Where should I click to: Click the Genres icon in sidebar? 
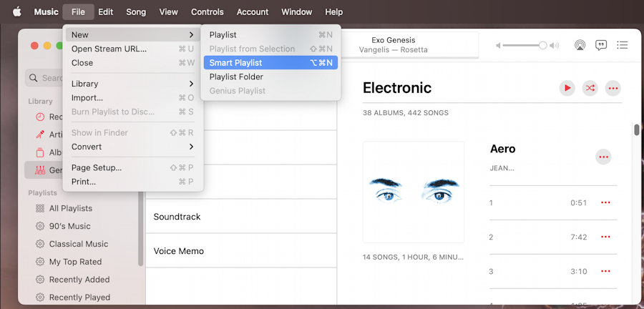(40, 170)
